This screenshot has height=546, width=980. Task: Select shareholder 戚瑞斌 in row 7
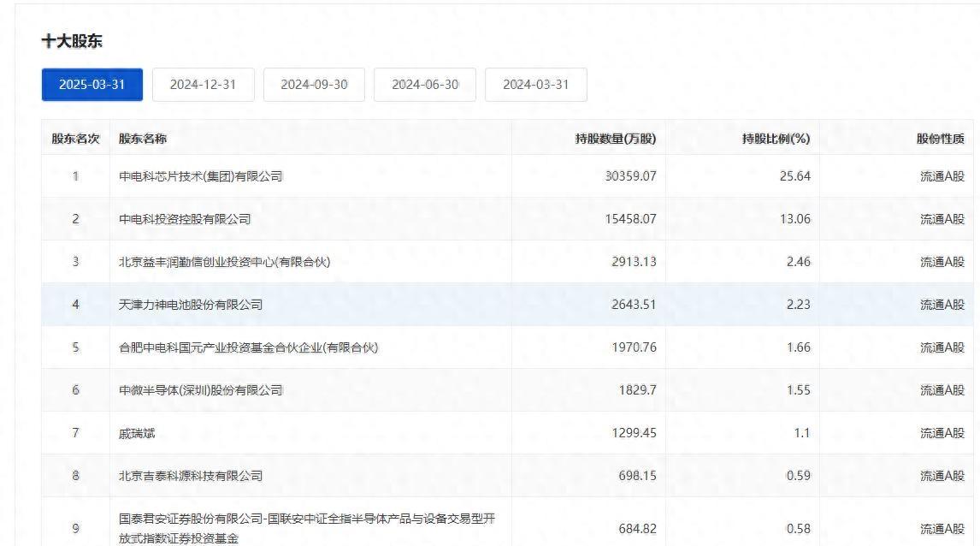(137, 433)
